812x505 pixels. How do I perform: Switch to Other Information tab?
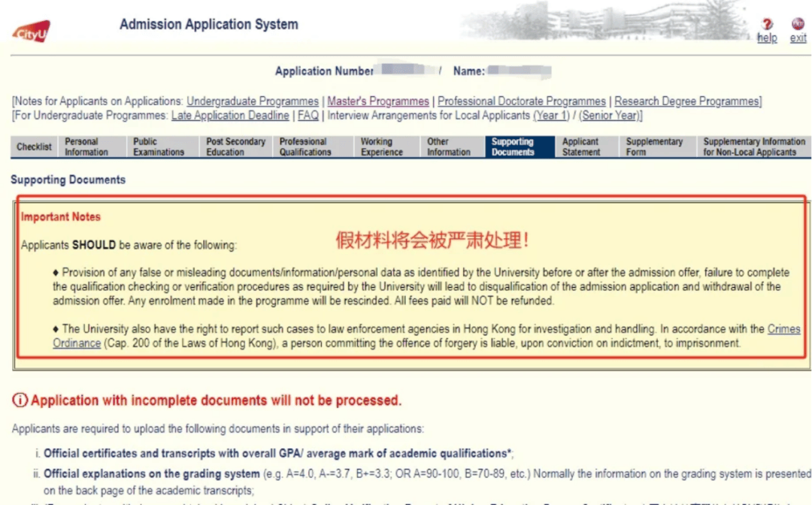coord(450,147)
